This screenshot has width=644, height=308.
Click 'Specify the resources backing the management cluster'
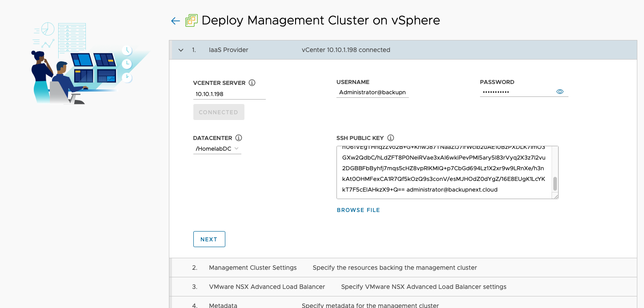(x=395, y=268)
